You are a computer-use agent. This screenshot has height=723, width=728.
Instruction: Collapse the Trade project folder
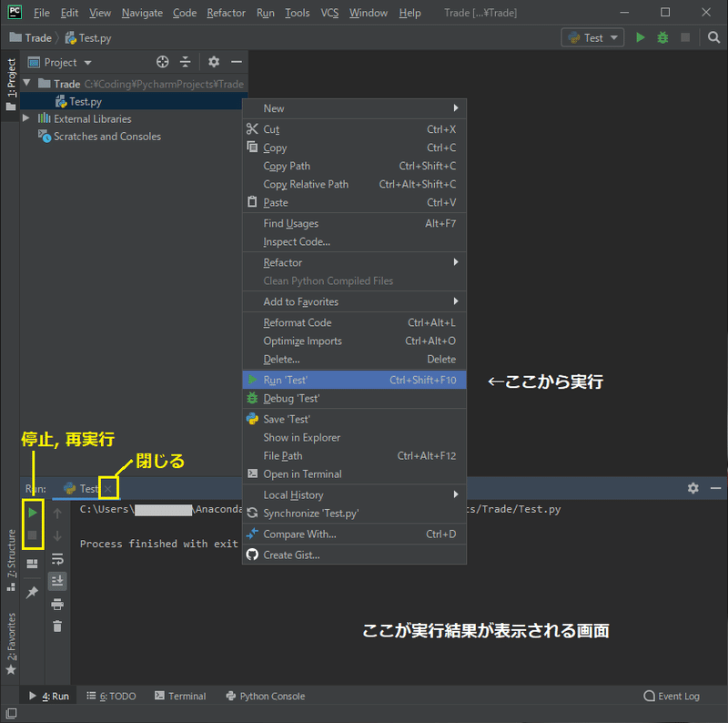pos(26,83)
